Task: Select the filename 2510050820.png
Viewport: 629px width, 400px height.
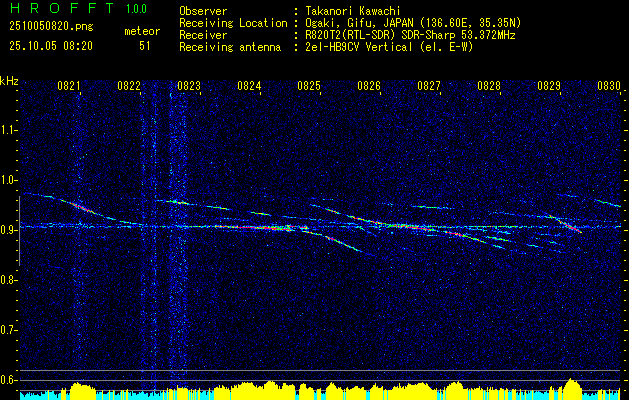Action: pos(51,27)
